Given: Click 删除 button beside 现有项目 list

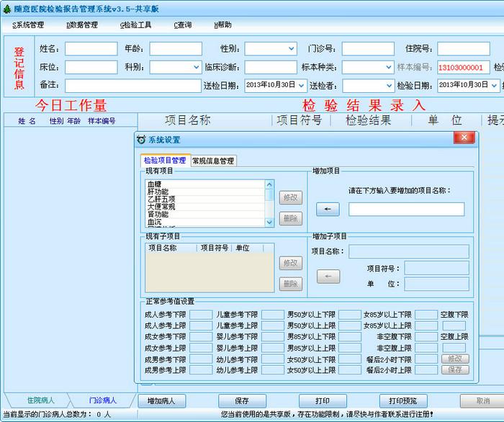Looking at the screenshot, I should point(291,218).
